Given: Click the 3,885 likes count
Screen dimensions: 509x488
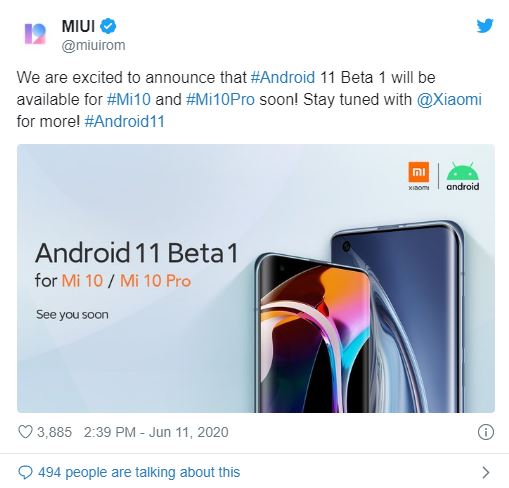Looking at the screenshot, I should click(54, 432).
